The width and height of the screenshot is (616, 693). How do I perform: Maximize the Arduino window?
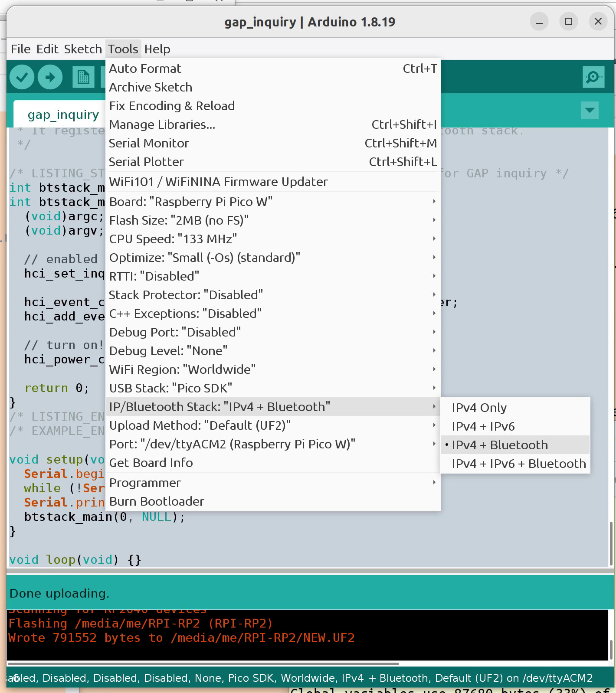pyautogui.click(x=569, y=22)
